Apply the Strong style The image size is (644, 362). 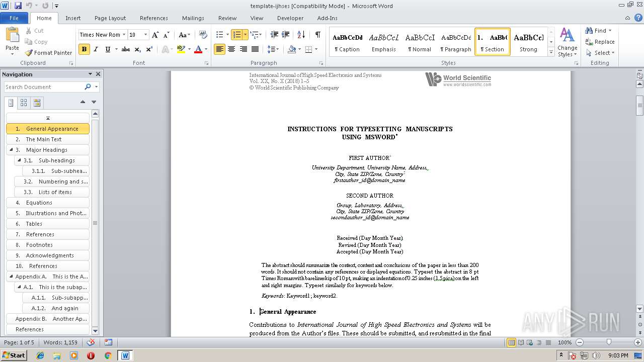coord(528,42)
